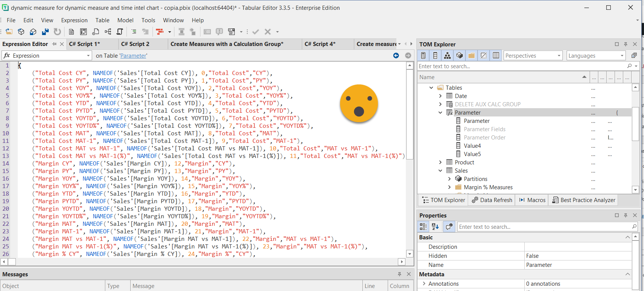Open the Perspectives dropdown
The image size is (644, 291).
533,55
